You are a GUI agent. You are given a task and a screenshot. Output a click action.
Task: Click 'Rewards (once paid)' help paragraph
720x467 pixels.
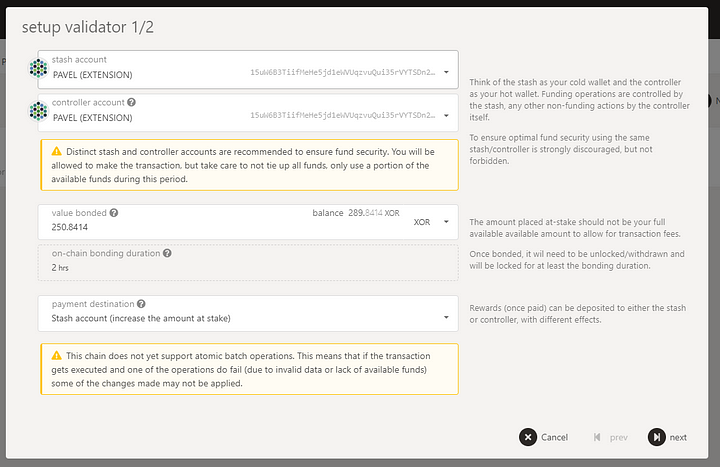pos(578,314)
